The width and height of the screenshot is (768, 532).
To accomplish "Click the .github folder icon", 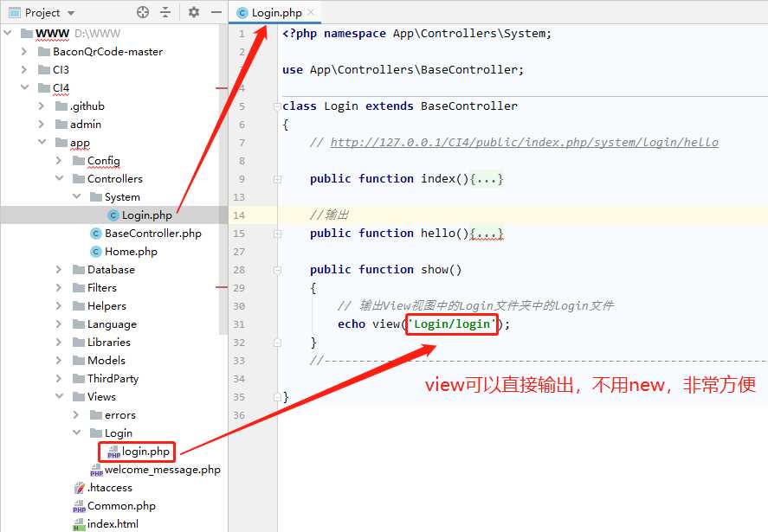I will [x=61, y=106].
